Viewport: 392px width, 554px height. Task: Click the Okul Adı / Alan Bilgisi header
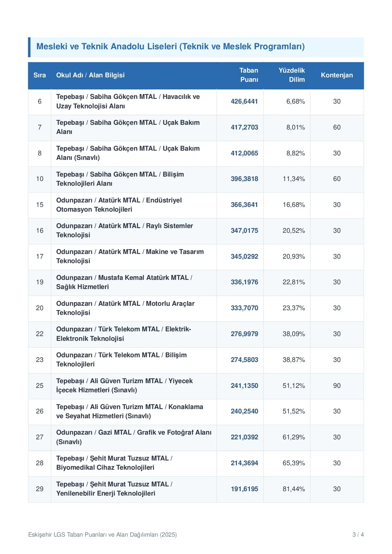90,75
